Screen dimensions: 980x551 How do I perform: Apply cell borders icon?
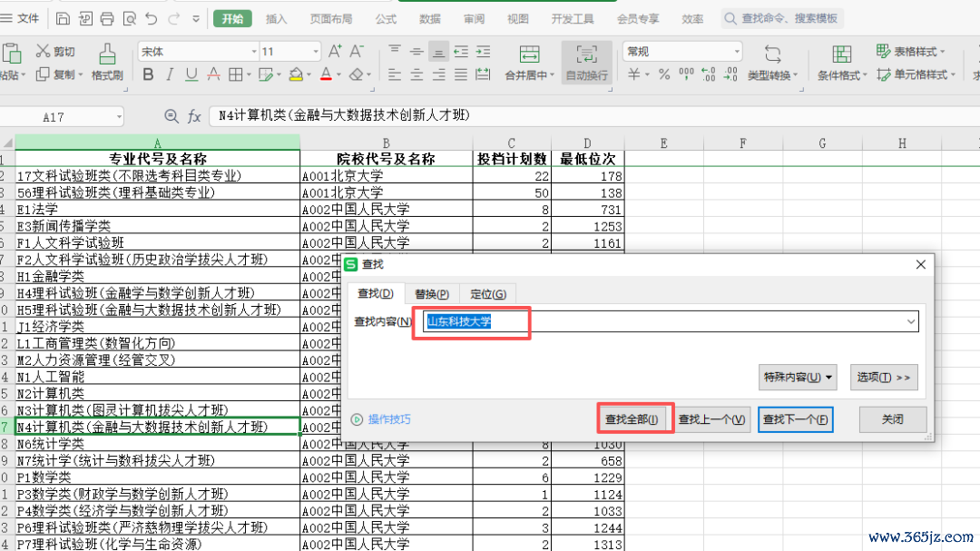point(236,75)
